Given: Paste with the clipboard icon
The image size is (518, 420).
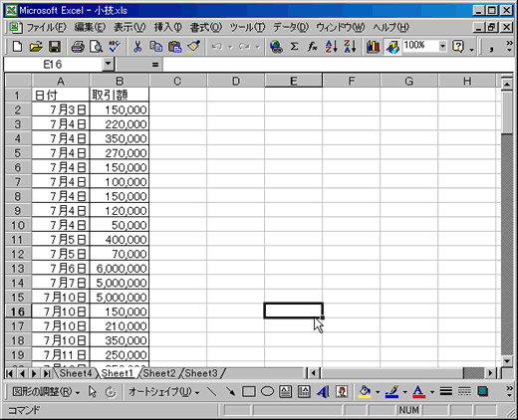Looking at the screenshot, I should pyautogui.click(x=175, y=47).
